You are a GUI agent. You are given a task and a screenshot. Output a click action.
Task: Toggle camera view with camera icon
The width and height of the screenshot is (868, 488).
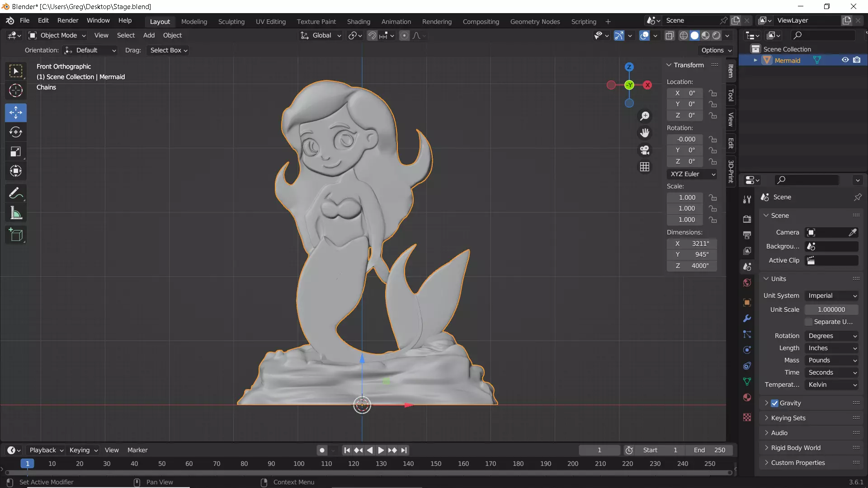pyautogui.click(x=645, y=150)
